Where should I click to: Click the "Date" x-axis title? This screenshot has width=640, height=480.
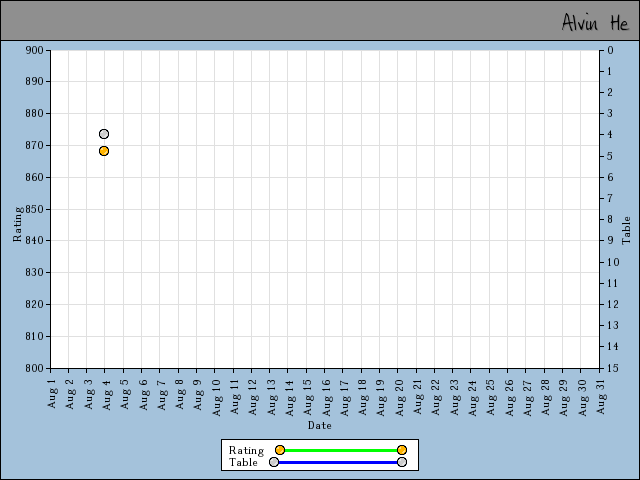tap(319, 425)
